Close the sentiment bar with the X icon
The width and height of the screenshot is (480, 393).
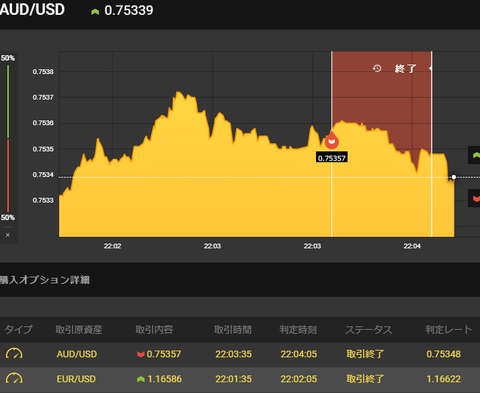click(8, 235)
